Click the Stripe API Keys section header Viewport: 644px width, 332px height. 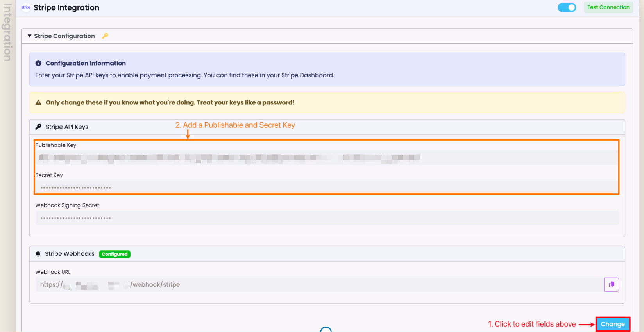point(67,127)
